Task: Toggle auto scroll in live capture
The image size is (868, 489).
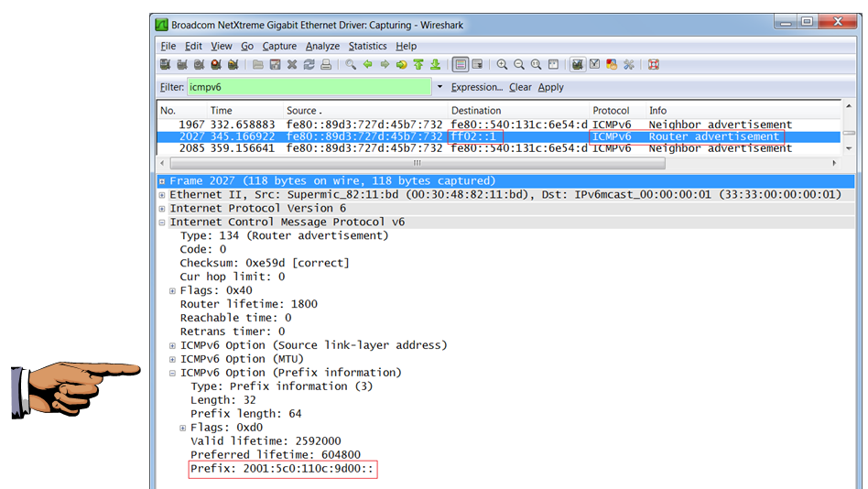Action: coord(479,65)
